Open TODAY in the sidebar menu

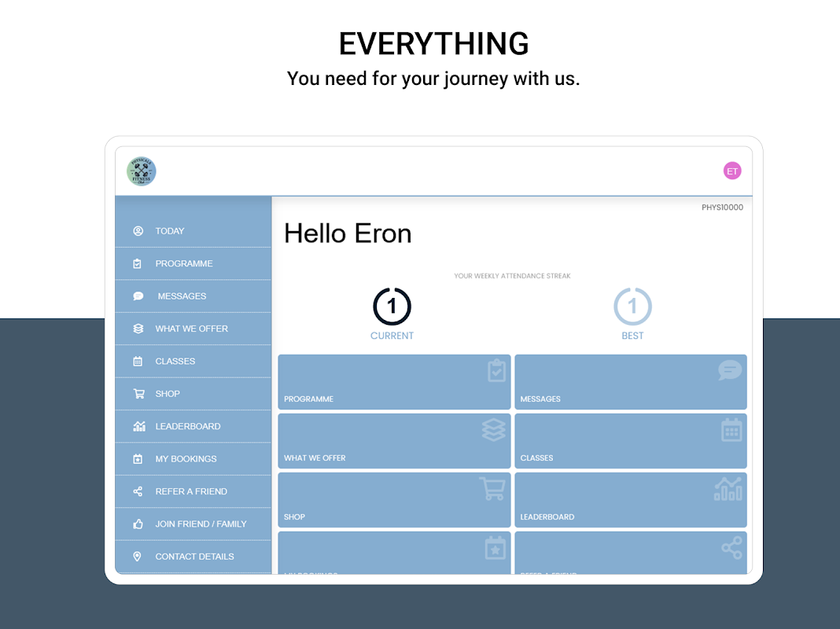coord(193,230)
